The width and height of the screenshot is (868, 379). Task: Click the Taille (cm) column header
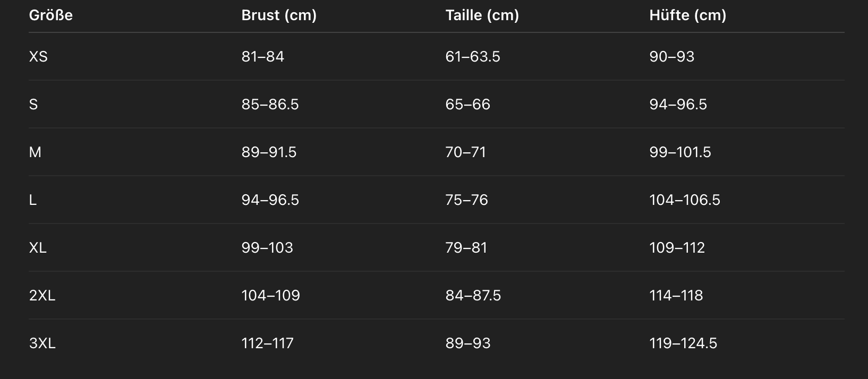pyautogui.click(x=482, y=15)
